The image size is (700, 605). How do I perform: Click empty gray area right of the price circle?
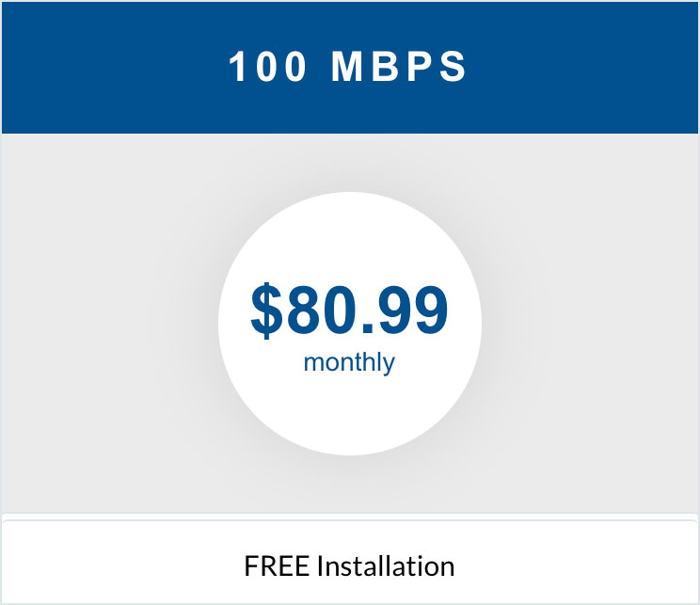[590, 324]
